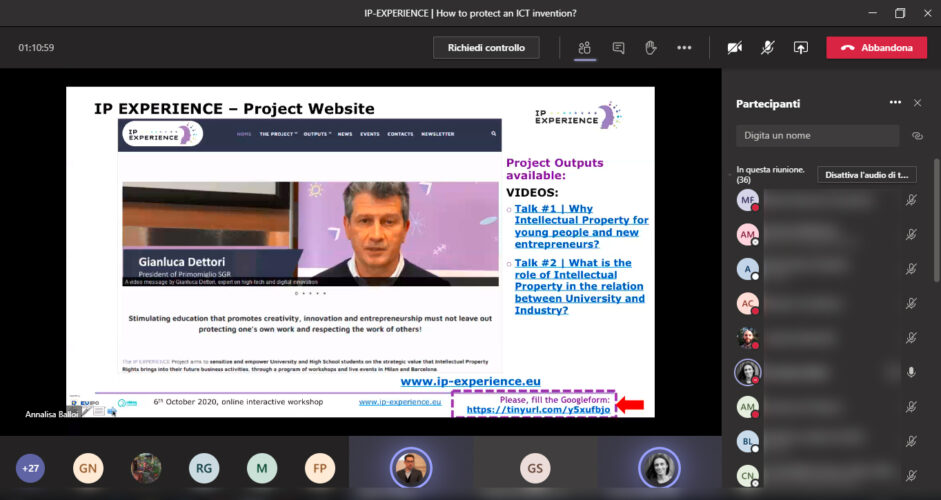941x500 pixels.
Task: Close the Partecipanti panel
Action: pyautogui.click(x=917, y=103)
